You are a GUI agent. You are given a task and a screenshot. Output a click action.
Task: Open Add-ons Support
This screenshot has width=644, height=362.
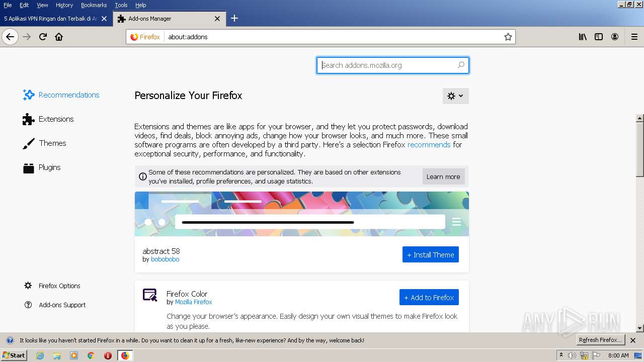tap(55, 305)
